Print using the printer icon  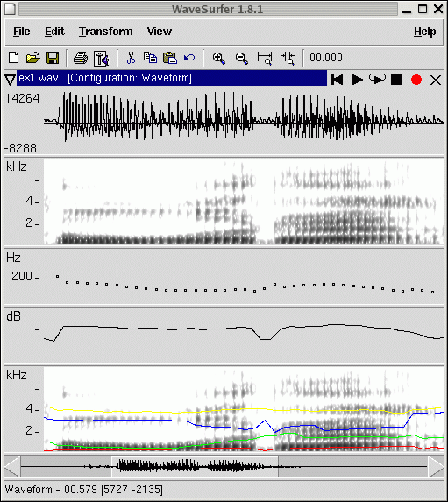[81, 59]
